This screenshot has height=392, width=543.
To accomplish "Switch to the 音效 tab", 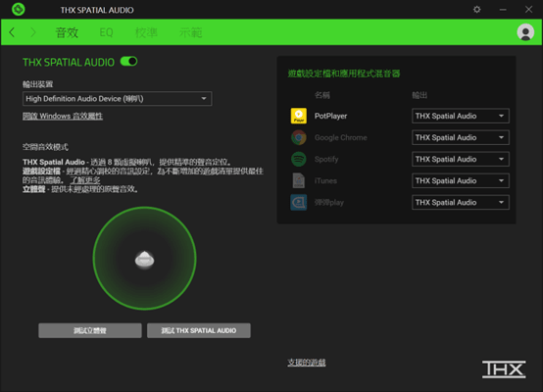I will (67, 32).
